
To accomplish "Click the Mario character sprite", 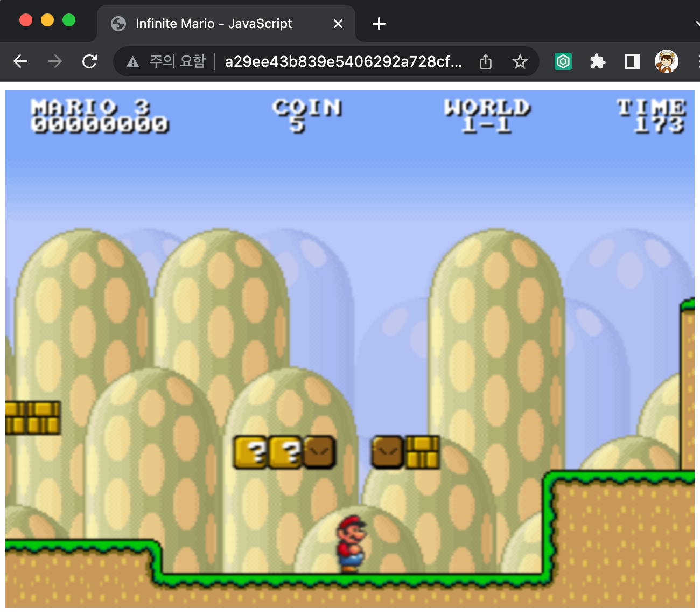I will tap(352, 544).
